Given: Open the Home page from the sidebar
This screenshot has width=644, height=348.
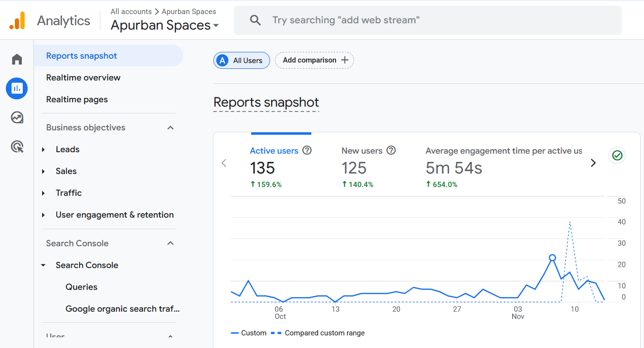Looking at the screenshot, I should (x=16, y=58).
